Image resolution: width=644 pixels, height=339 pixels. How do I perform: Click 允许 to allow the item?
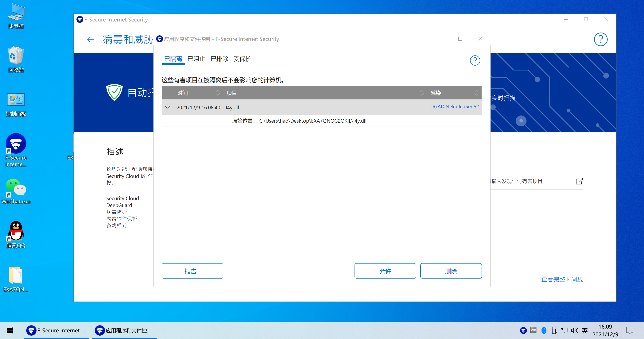pos(385,271)
